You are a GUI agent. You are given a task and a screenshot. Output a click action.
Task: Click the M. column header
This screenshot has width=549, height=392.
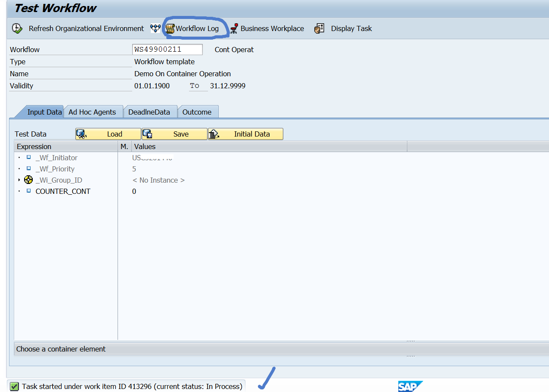(124, 146)
